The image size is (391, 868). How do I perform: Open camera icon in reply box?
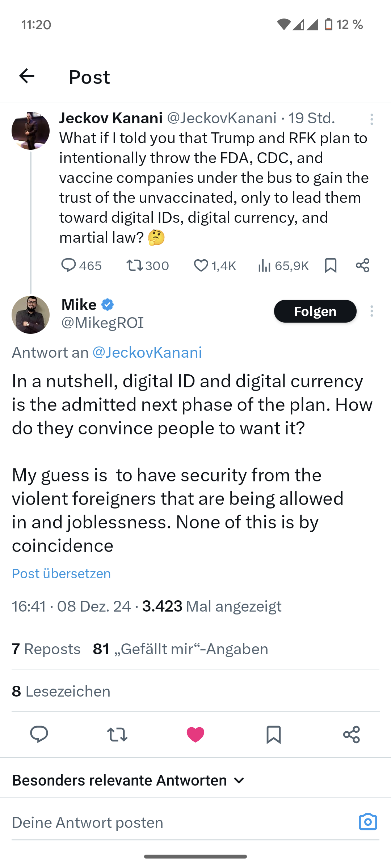tap(368, 822)
